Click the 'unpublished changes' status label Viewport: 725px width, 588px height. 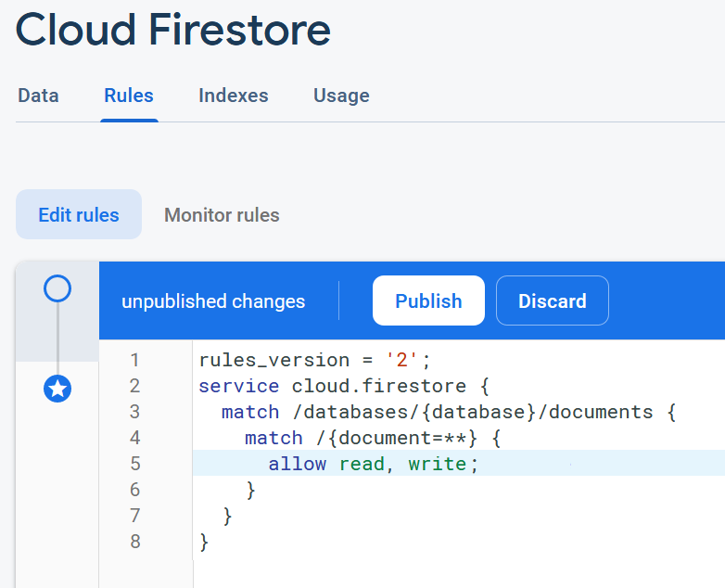tap(213, 301)
